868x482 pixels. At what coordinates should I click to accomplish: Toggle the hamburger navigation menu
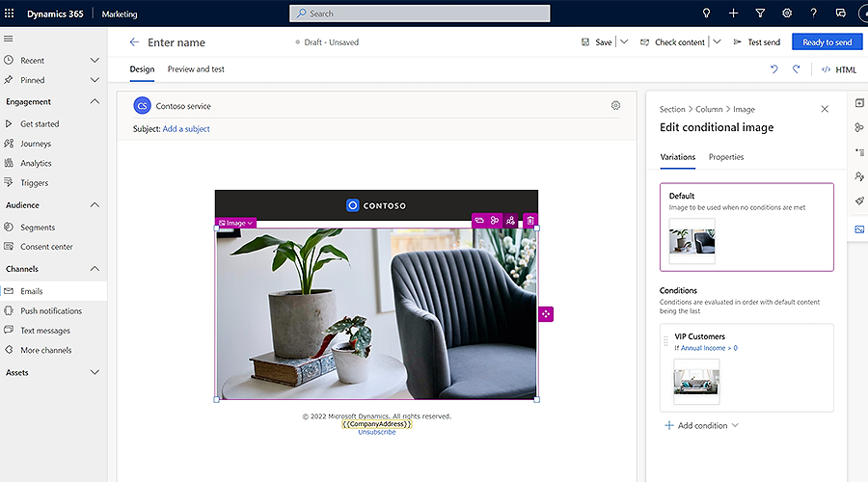(x=9, y=39)
